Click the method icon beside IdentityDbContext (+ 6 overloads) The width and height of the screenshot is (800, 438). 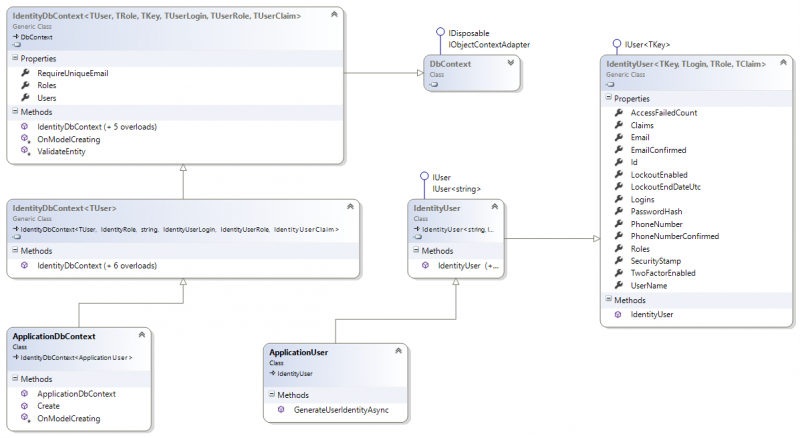24,265
